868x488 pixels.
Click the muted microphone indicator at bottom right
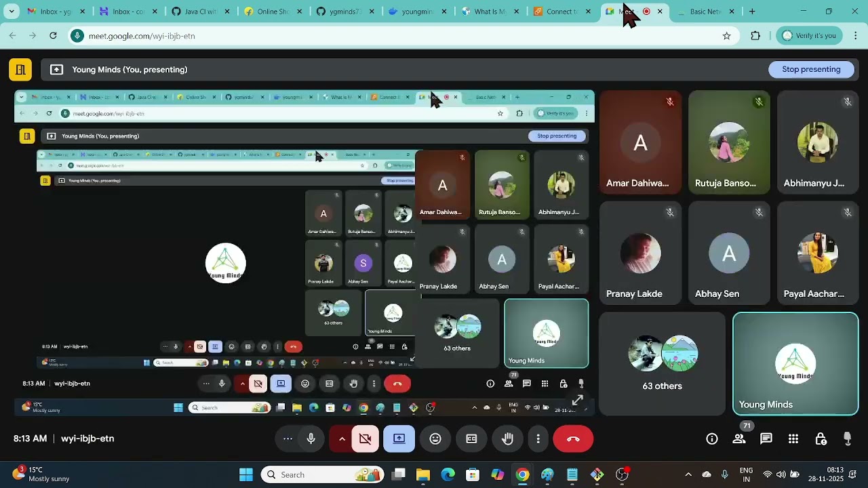coord(848,439)
